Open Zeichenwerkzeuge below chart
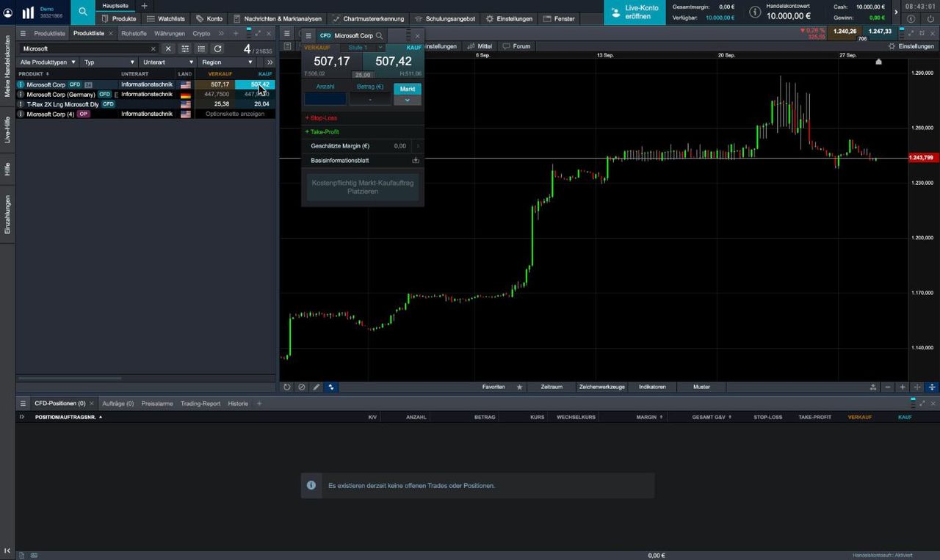 pos(601,387)
